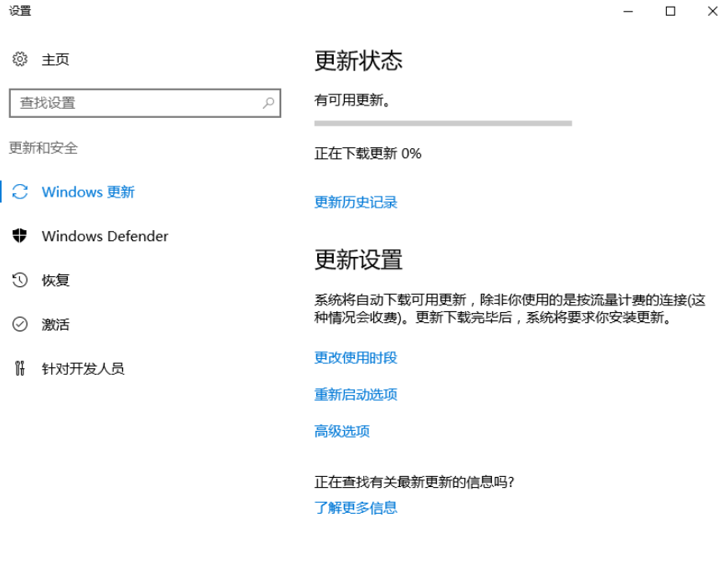Open 重新启动选项 link
This screenshot has height=574, width=728.
click(356, 394)
